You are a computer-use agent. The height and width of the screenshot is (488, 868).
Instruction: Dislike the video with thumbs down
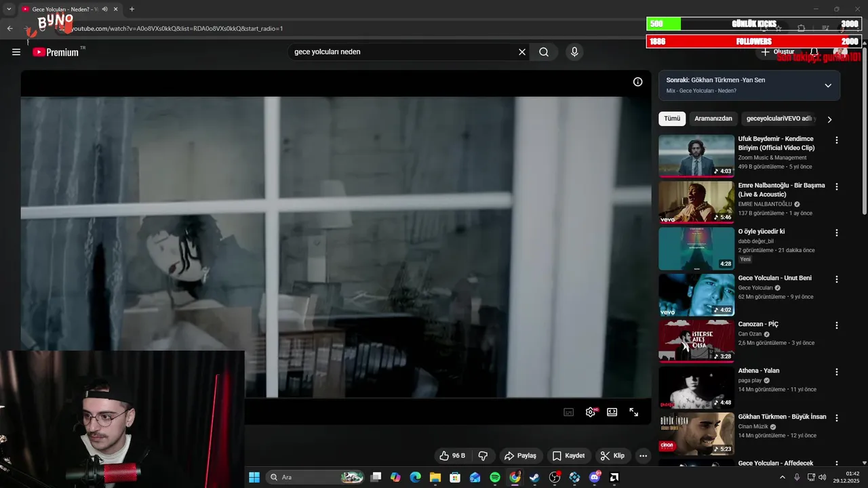tap(484, 455)
